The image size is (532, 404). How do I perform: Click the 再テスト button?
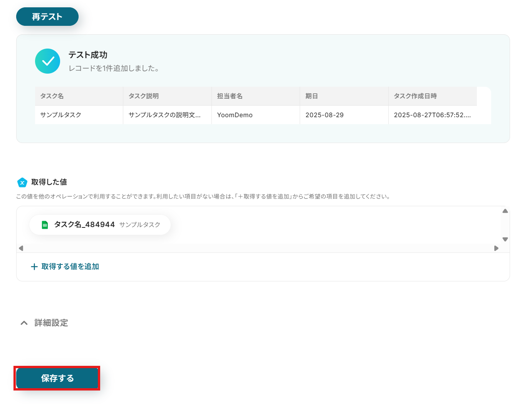coord(47,17)
